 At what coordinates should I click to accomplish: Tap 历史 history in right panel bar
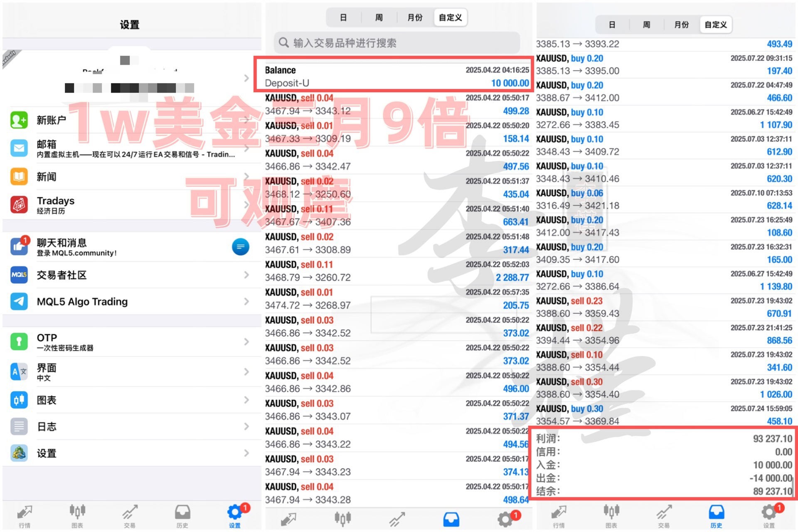[x=716, y=516]
